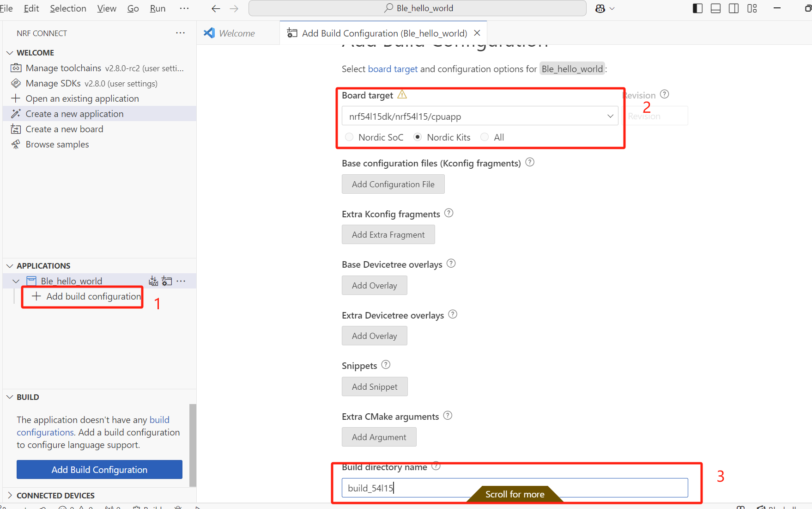Toggle the primary side bar visibility

click(697, 8)
